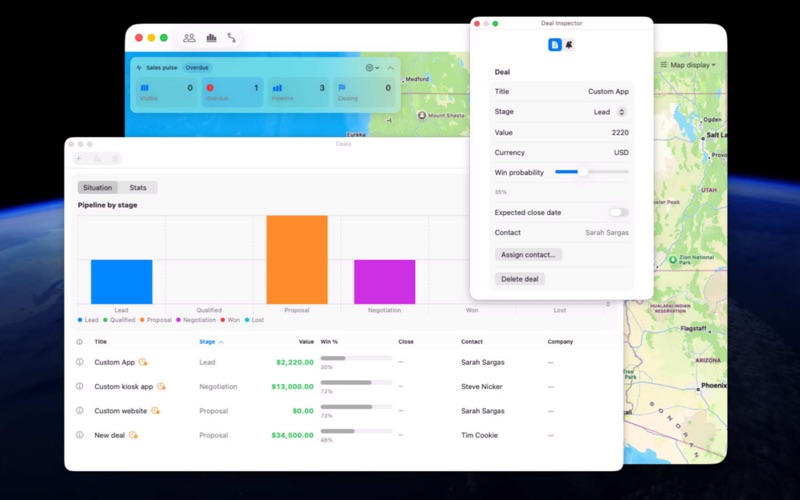Click the Zion National Park marker on map
Viewport: 800px width, 500px height.
pyautogui.click(x=673, y=260)
